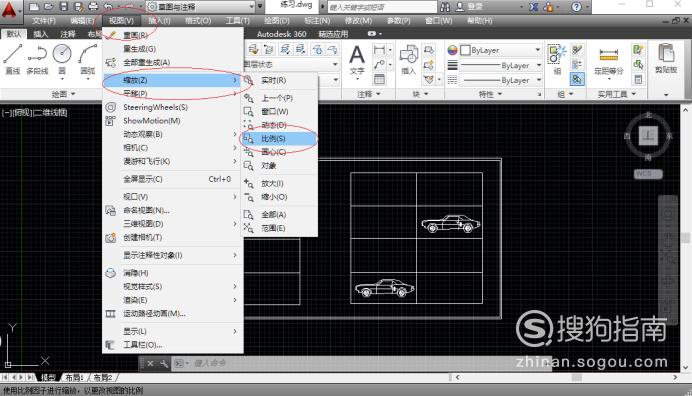Click the New drawing icon in quick access

(34, 7)
